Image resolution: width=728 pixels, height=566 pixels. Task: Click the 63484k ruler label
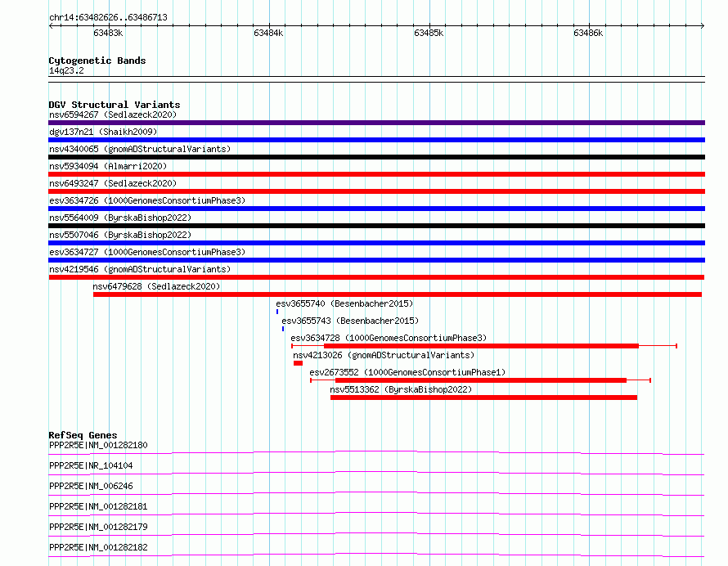pyautogui.click(x=268, y=33)
